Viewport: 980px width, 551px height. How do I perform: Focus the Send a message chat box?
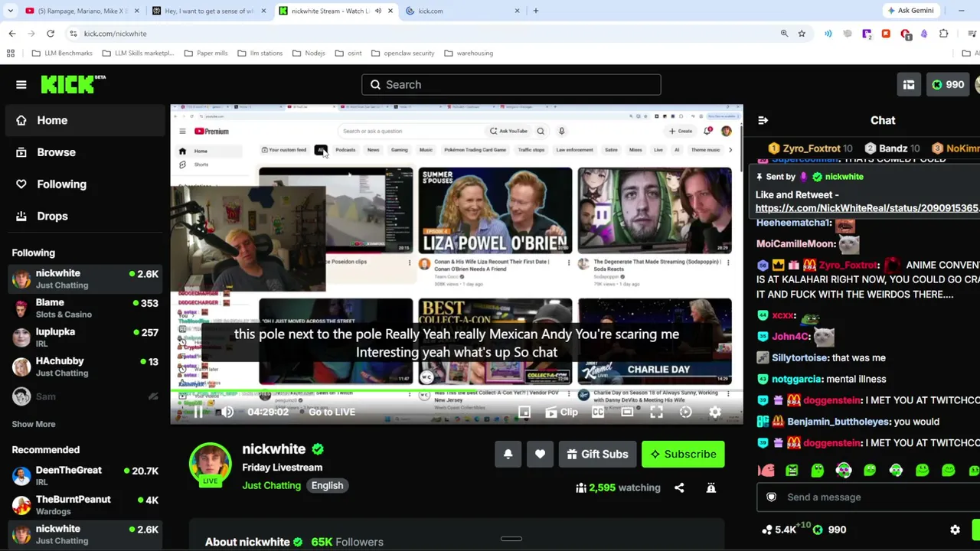(x=868, y=497)
